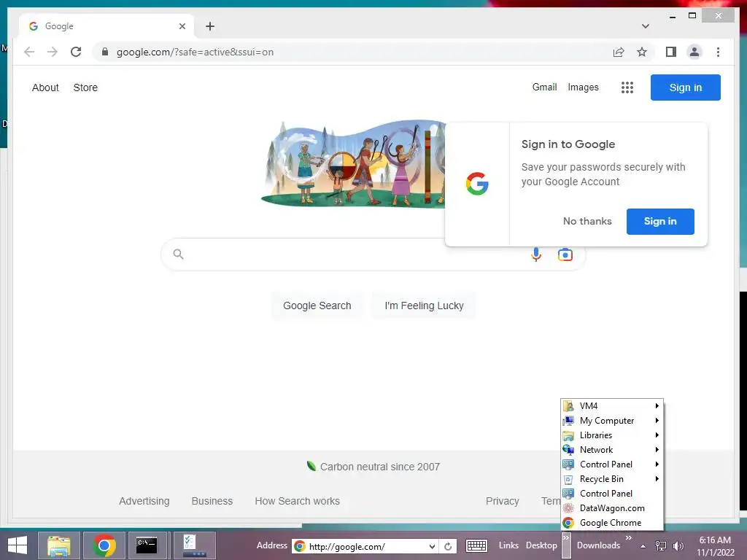747x560 pixels.
Task: Open the touch keyboard from the taskbar
Action: pos(476,545)
